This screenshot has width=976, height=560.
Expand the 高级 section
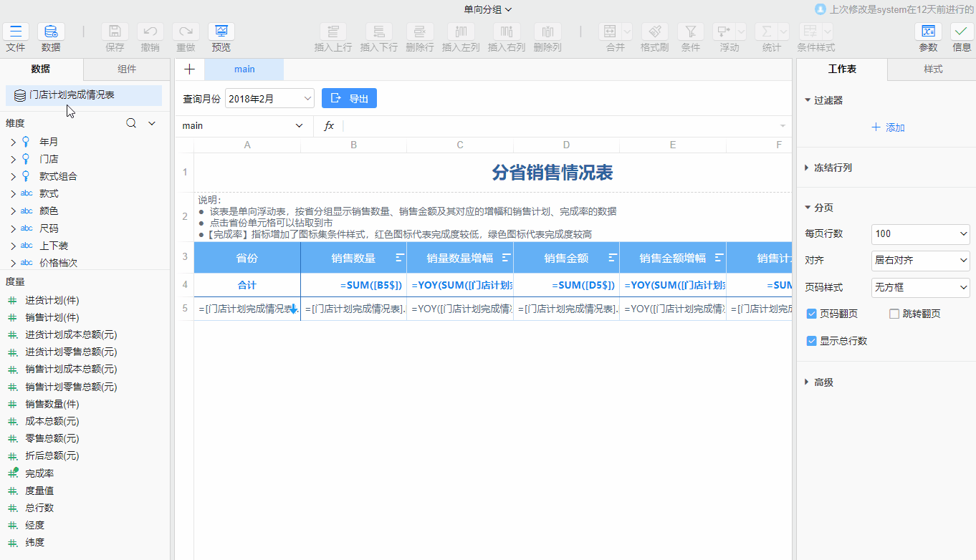click(x=808, y=382)
